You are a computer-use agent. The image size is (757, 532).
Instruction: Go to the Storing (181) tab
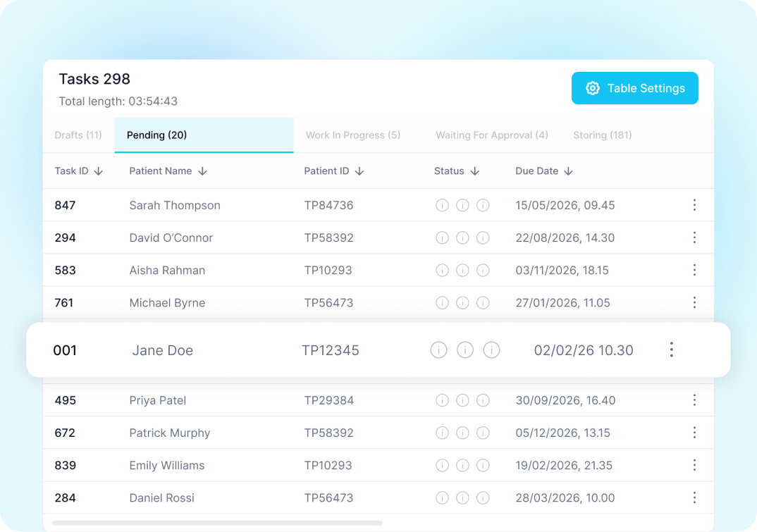[x=602, y=135]
